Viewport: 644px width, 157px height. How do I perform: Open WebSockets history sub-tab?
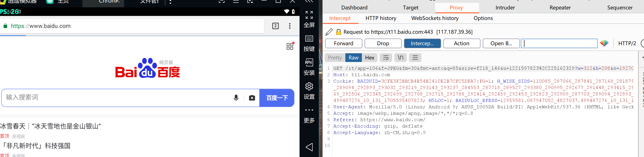click(435, 18)
